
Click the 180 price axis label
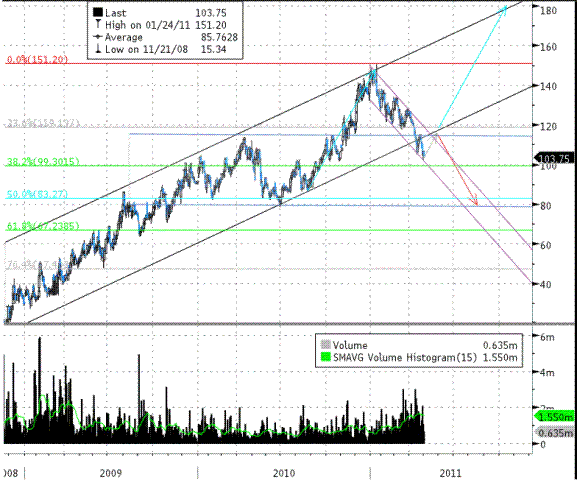548,10
